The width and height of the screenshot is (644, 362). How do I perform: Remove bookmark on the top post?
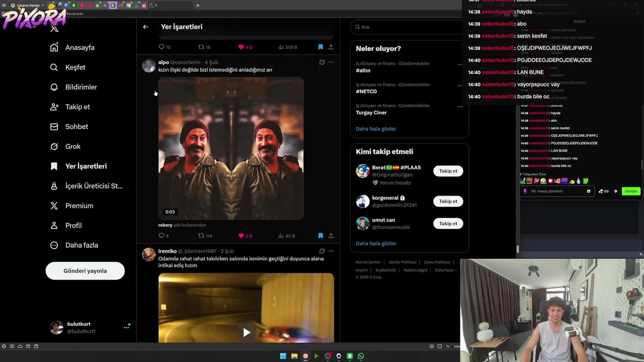[x=320, y=47]
